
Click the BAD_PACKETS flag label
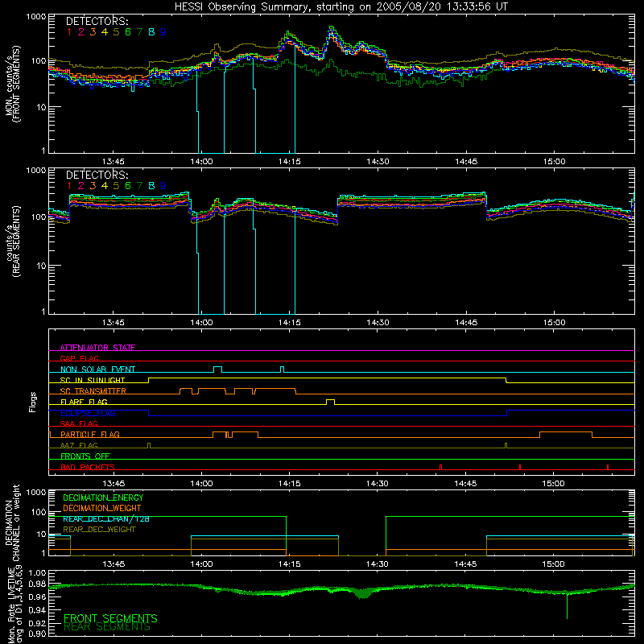tap(88, 467)
